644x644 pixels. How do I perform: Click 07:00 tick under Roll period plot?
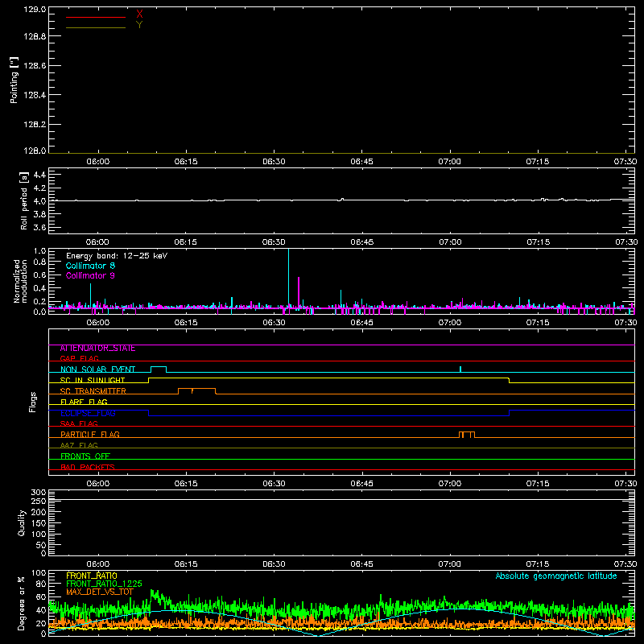coord(450,242)
